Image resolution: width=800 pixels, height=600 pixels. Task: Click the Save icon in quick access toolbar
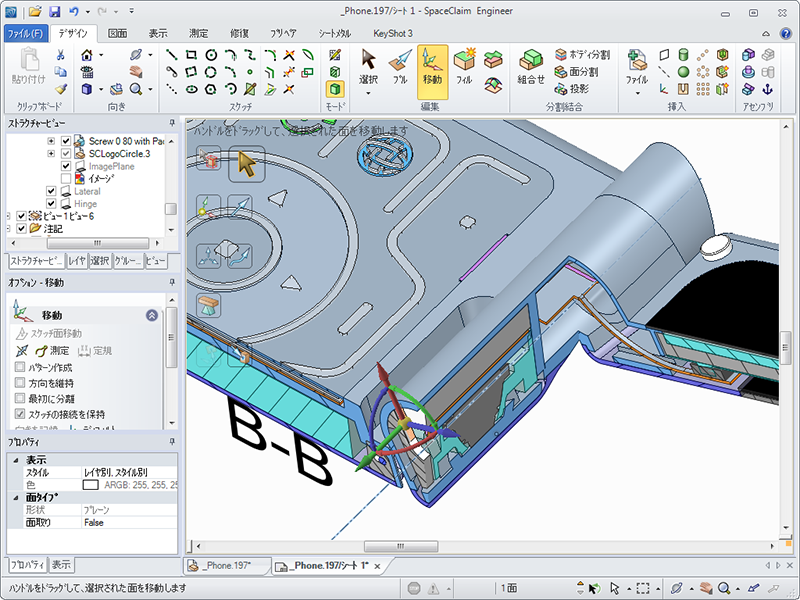[x=55, y=12]
